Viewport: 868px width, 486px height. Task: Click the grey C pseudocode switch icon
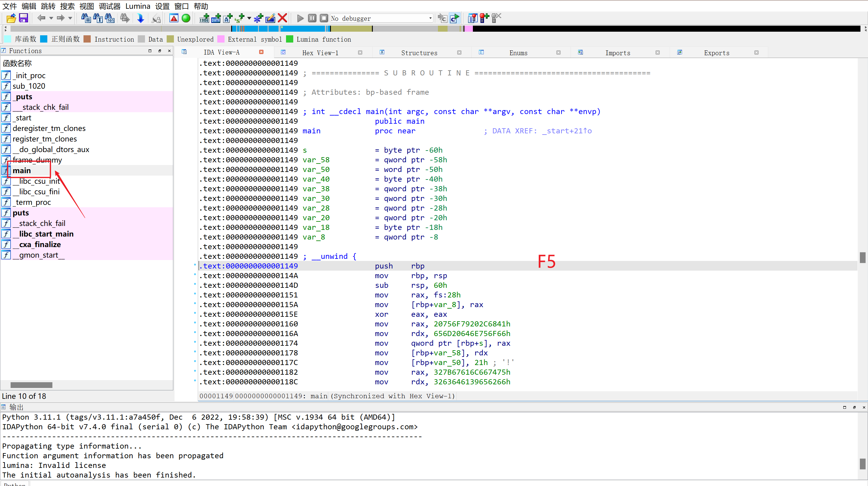tap(442, 18)
